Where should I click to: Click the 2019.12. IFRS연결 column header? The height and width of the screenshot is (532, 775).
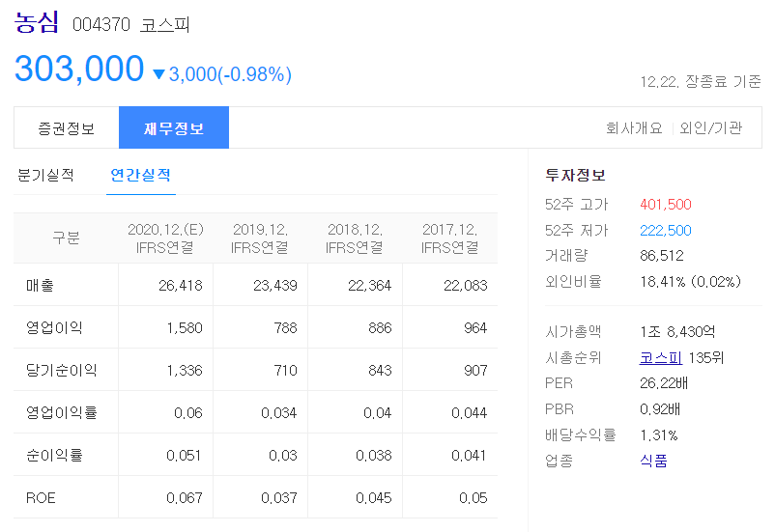pyautogui.click(x=260, y=238)
